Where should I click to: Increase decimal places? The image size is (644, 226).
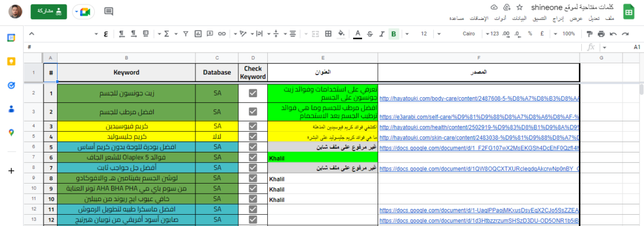tap(505, 34)
